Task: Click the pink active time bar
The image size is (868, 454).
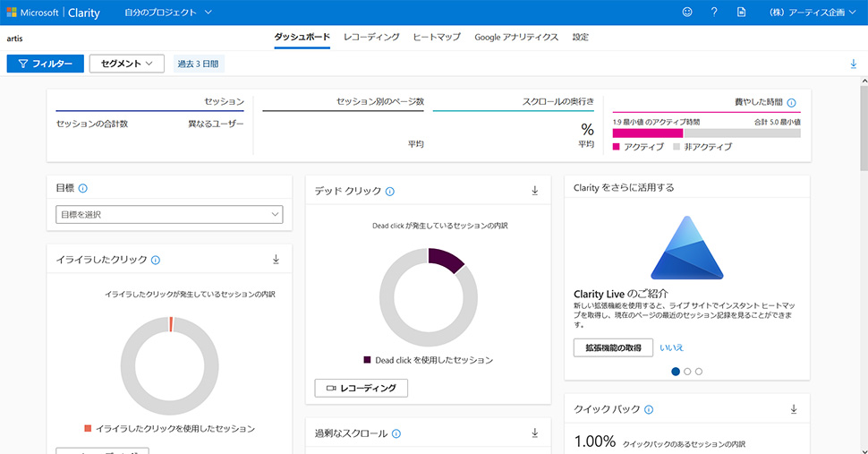Action: (x=648, y=133)
